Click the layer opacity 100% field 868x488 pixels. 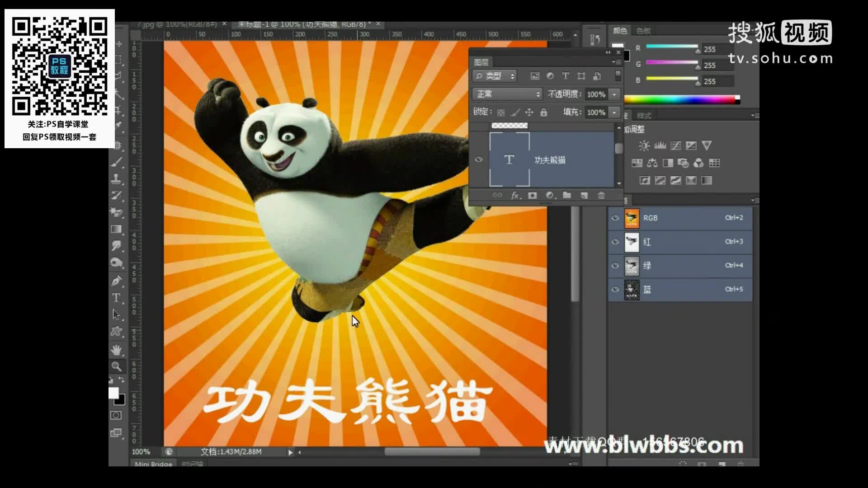596,94
